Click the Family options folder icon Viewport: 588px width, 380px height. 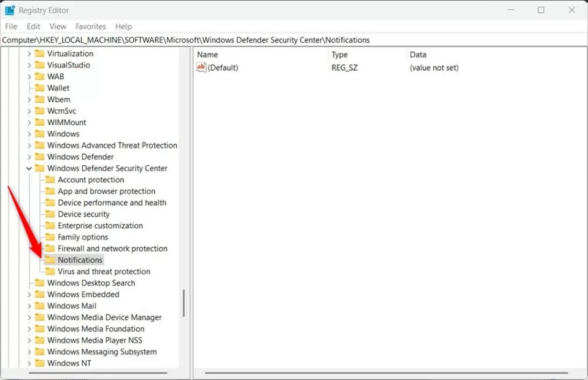tap(51, 237)
